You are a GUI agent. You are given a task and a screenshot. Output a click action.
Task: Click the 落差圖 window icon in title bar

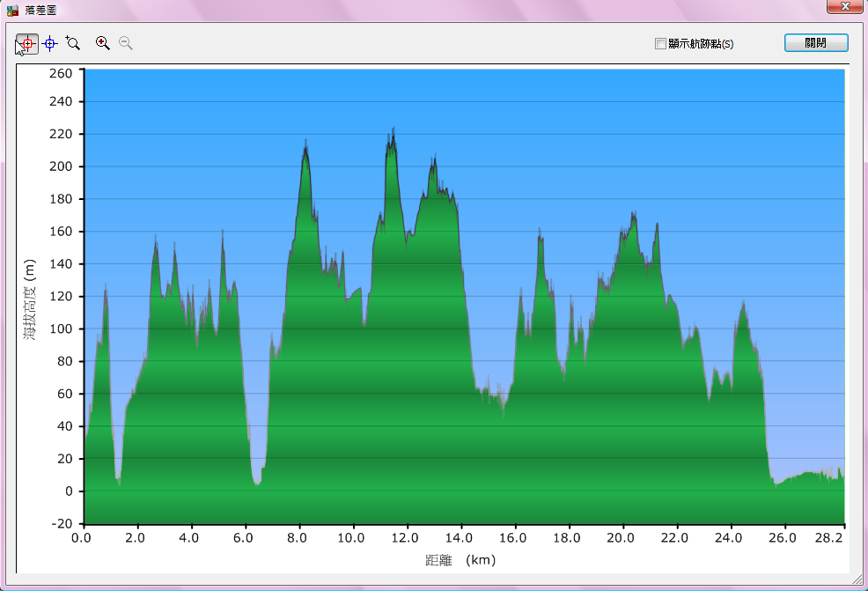pos(12,9)
